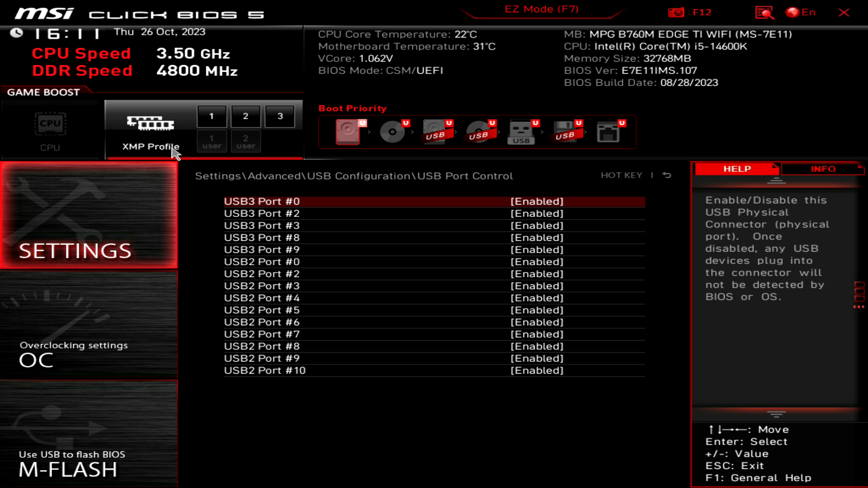Select the HELP tab
The image size is (868, 488).
click(x=736, y=169)
